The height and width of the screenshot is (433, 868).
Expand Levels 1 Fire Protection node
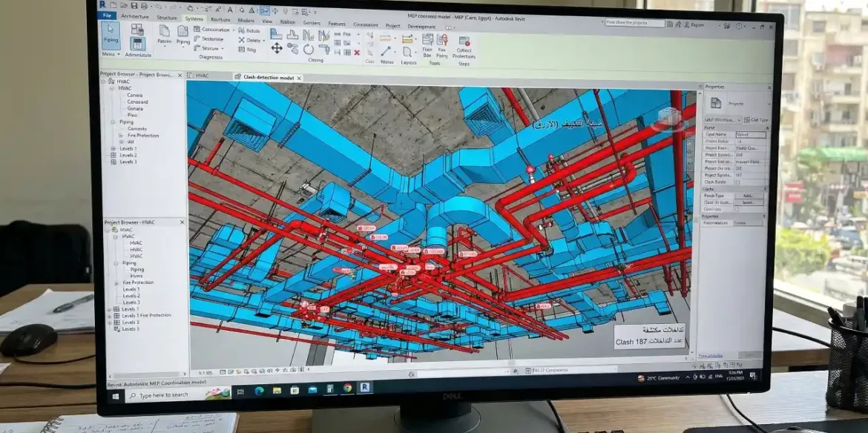tap(108, 315)
